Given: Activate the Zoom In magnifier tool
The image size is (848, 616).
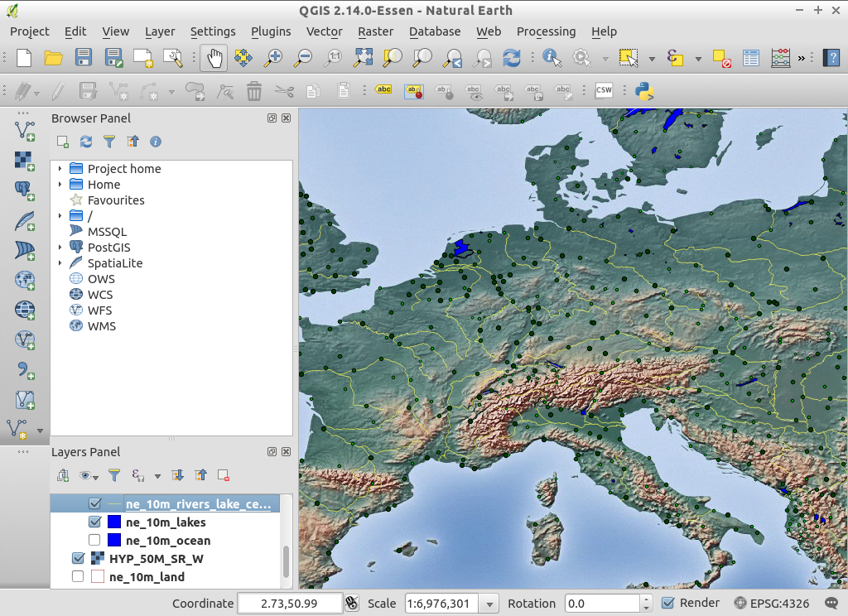Looking at the screenshot, I should point(273,57).
